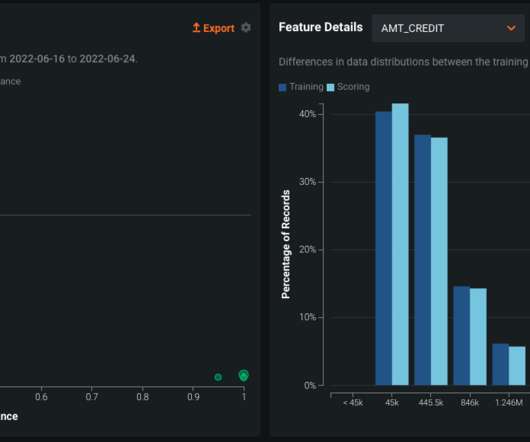Click the Feature Details heading
Viewport: 530px width, 442px height.
[x=321, y=27]
